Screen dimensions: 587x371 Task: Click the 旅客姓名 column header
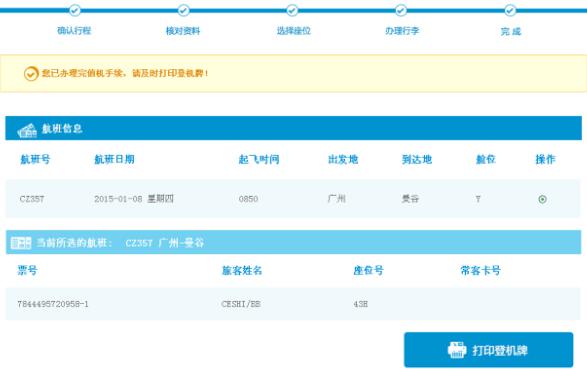click(x=242, y=270)
